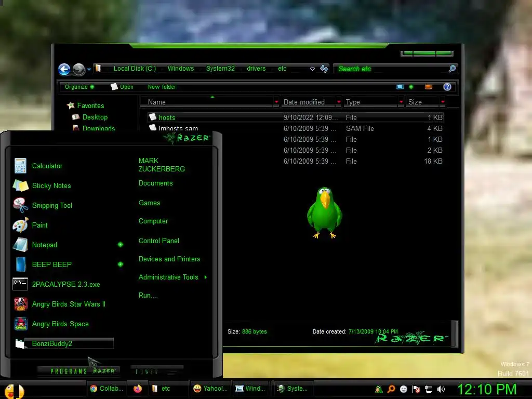Jump to the System32 breadcrumb
The width and height of the screenshot is (532, 399).
pyautogui.click(x=220, y=69)
